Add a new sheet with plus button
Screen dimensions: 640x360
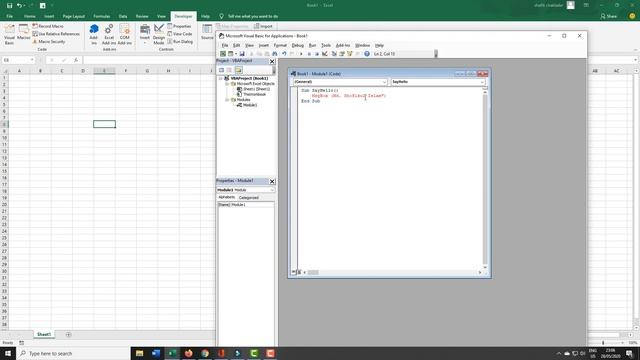click(68, 335)
